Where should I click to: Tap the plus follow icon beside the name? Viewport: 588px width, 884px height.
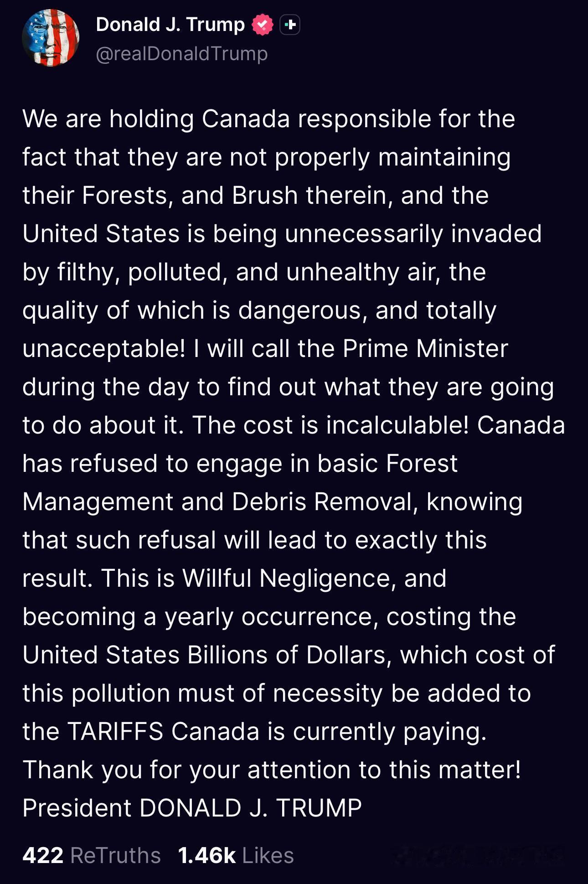[289, 25]
